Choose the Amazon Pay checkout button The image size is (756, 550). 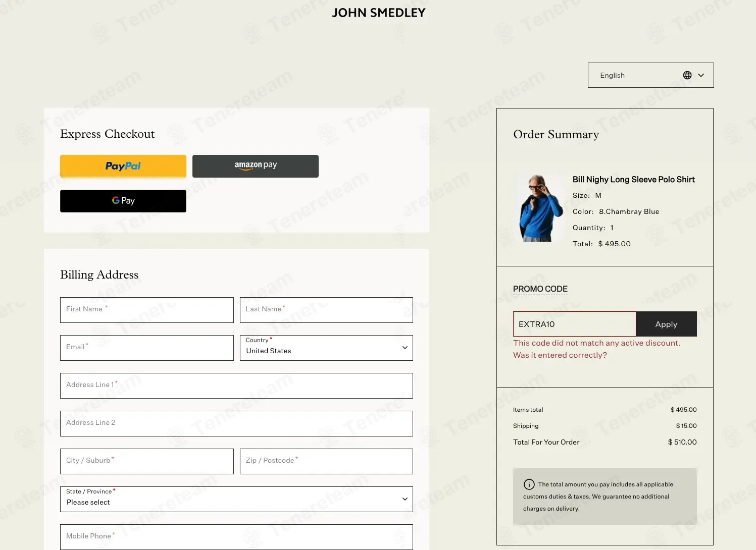pos(256,166)
